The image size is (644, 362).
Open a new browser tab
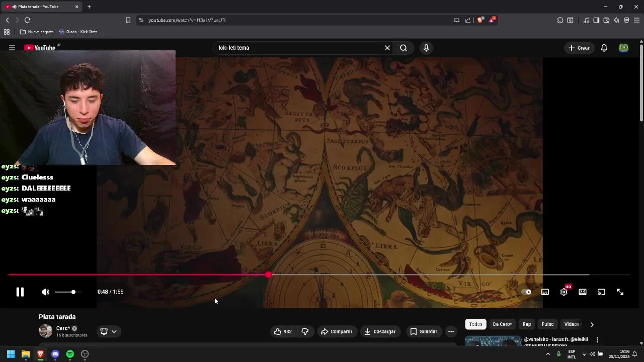click(x=89, y=7)
